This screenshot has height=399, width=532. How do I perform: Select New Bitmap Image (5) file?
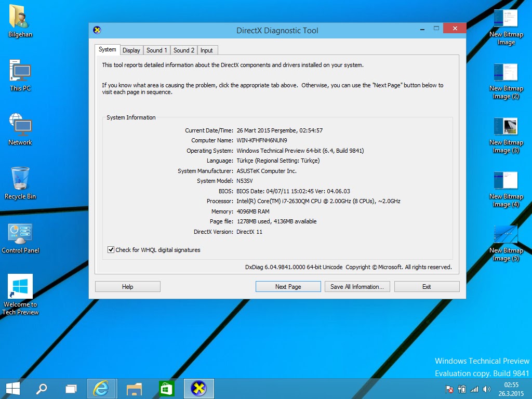pos(506,243)
